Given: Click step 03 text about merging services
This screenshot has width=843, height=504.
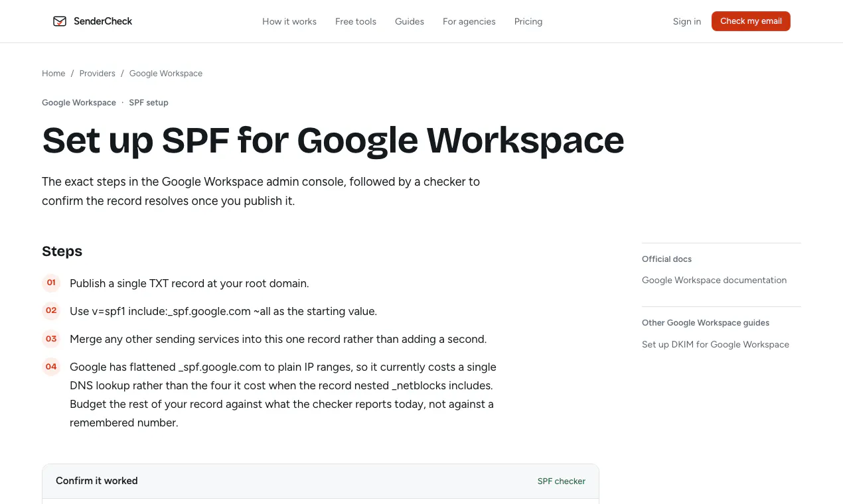Looking at the screenshot, I should click(x=278, y=340).
